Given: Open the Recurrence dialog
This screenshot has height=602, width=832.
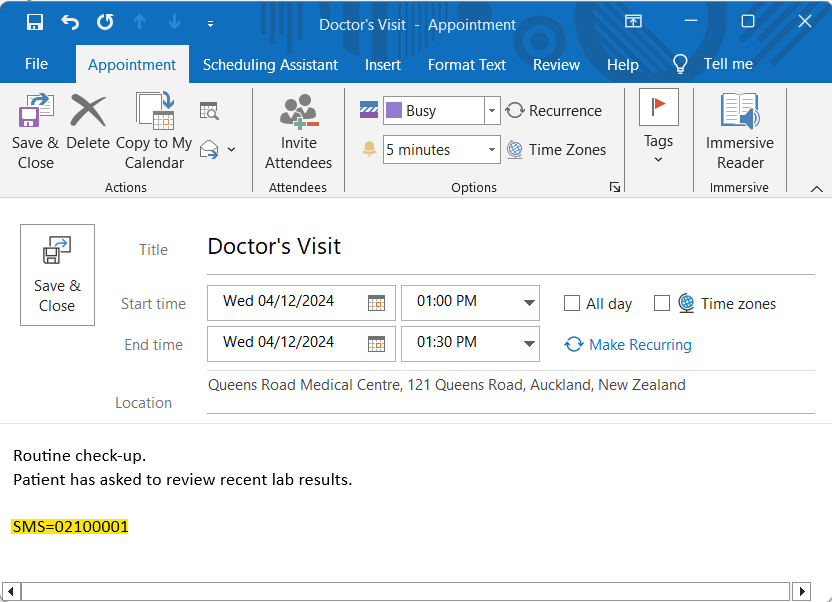Looking at the screenshot, I should (x=553, y=110).
